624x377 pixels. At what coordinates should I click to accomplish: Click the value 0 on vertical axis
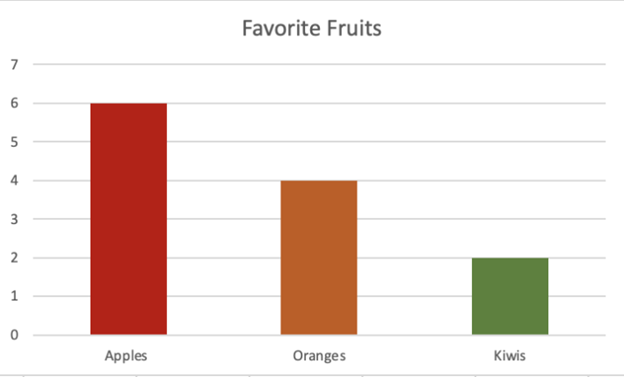coord(14,335)
